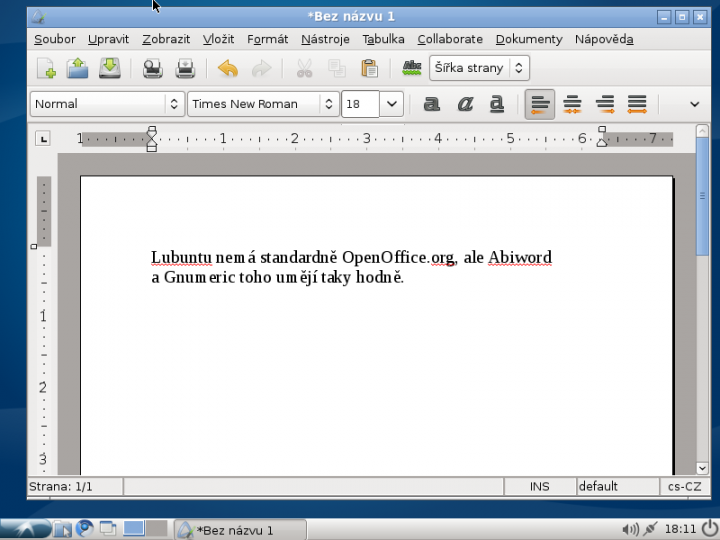Click the 18:11 clock in the panel
This screenshot has width=720, height=540.
(681, 530)
